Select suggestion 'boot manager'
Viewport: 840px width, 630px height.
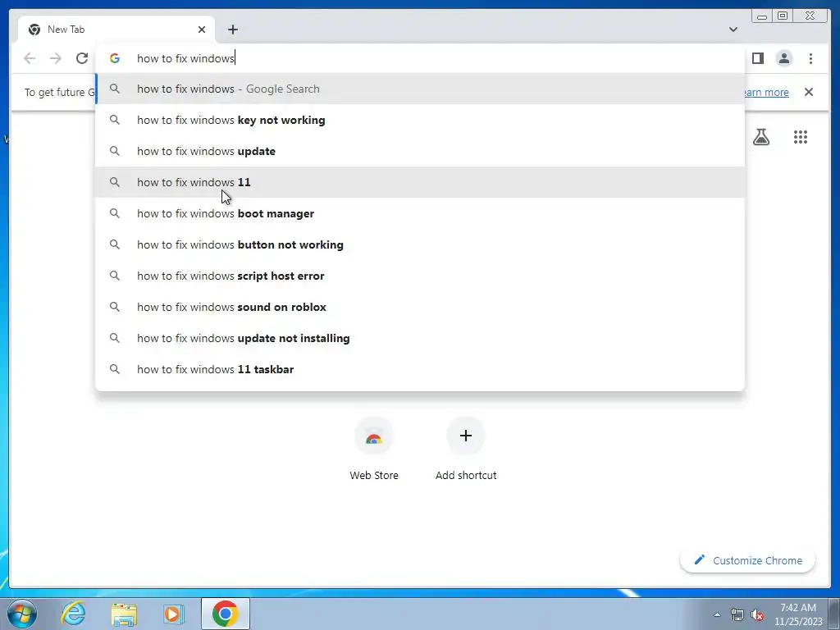420,213
